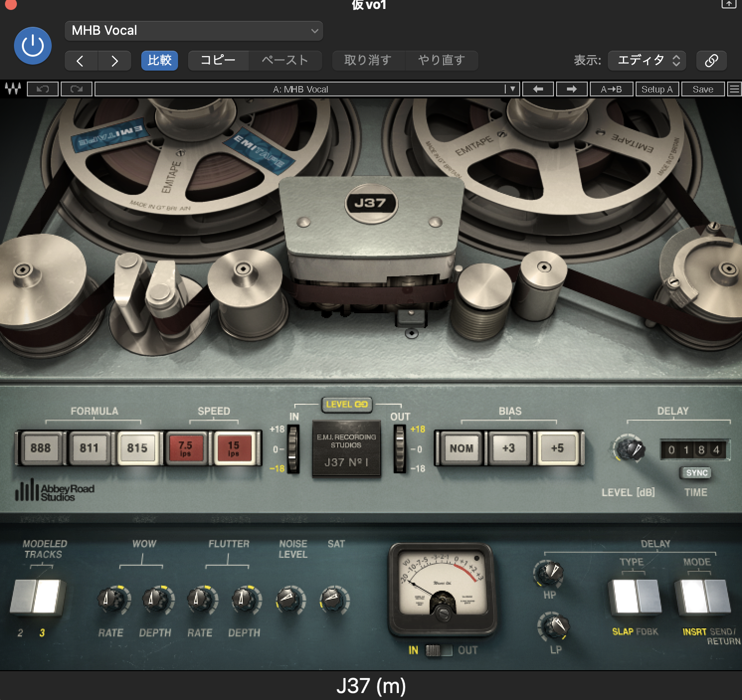This screenshot has width=742, height=700.
Task: Click the Abbey Road Studios logo
Action: tap(55, 490)
